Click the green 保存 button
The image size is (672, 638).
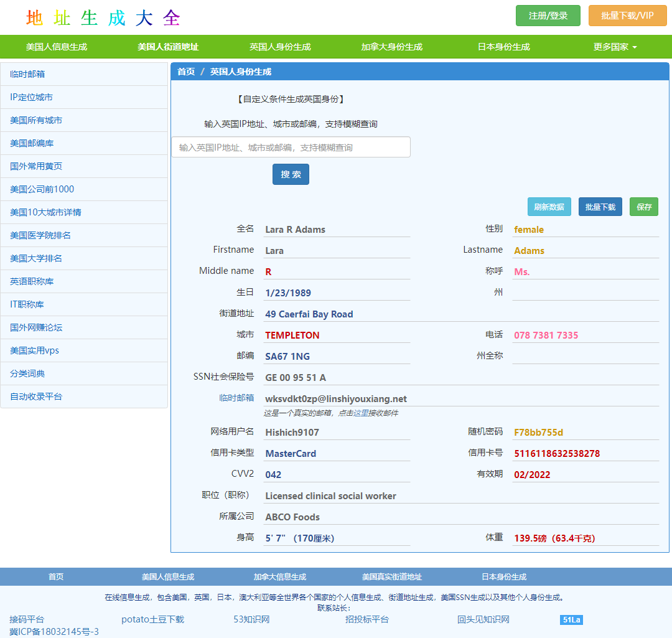click(643, 207)
